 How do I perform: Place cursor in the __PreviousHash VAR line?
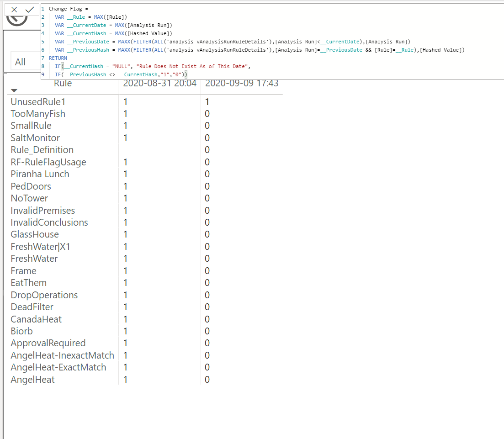pyautogui.click(x=260, y=50)
